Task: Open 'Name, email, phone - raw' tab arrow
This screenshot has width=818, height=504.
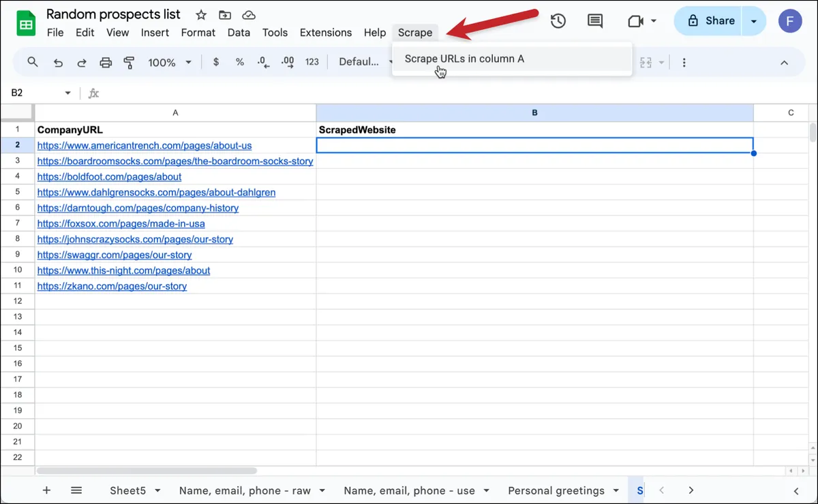Action: (x=322, y=491)
